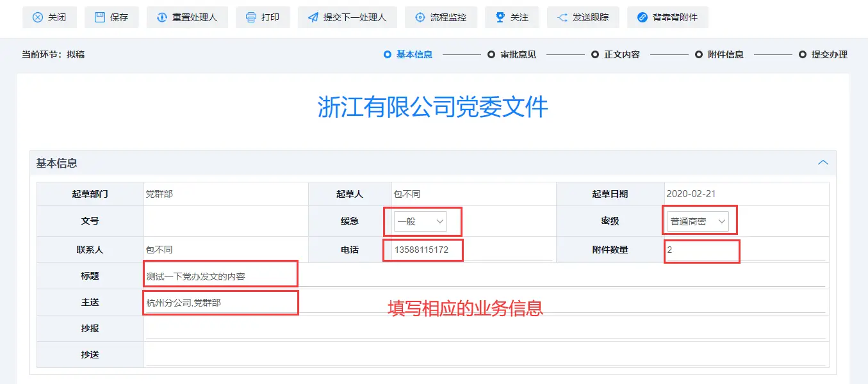This screenshot has height=384, width=868.
Task: Click the 基本信息 panel header title
Action: point(56,163)
